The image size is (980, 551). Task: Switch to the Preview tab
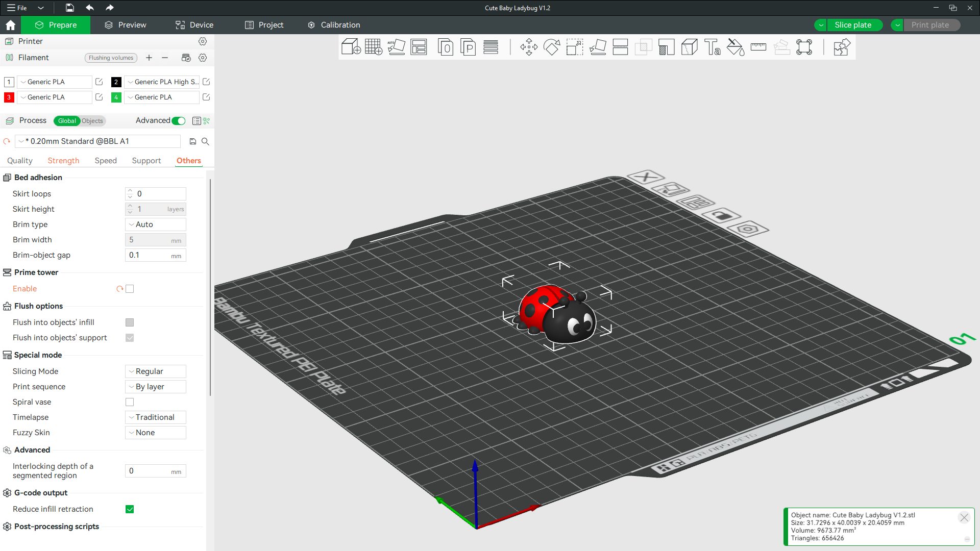126,25
